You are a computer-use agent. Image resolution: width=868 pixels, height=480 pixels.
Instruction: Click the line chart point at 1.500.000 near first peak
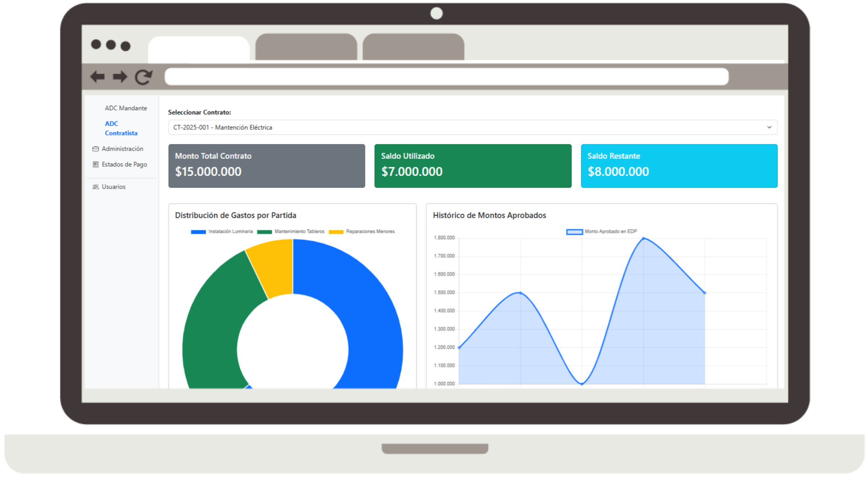(x=520, y=293)
